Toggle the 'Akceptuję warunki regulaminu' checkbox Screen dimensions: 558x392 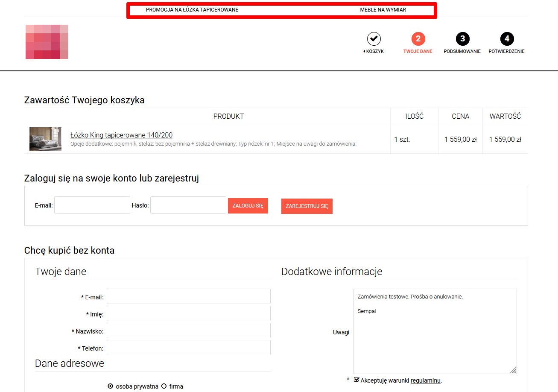(x=356, y=380)
